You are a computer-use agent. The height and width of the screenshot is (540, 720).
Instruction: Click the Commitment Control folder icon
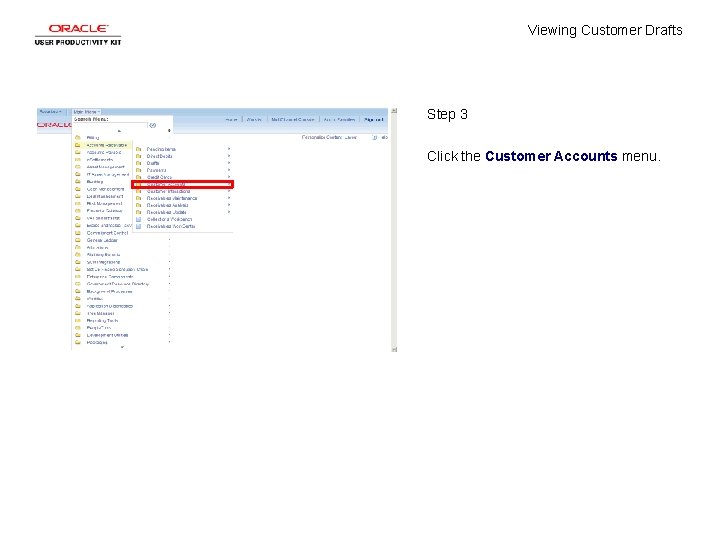pyautogui.click(x=78, y=233)
